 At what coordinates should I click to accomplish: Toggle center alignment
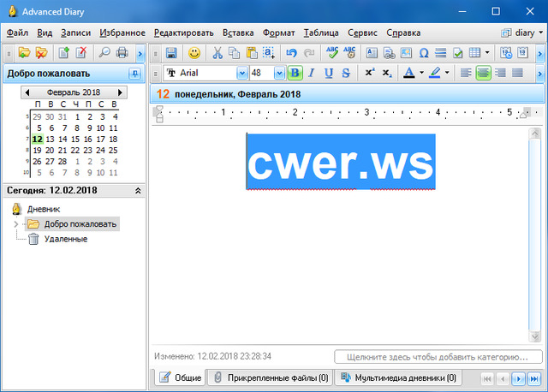pyautogui.click(x=483, y=73)
